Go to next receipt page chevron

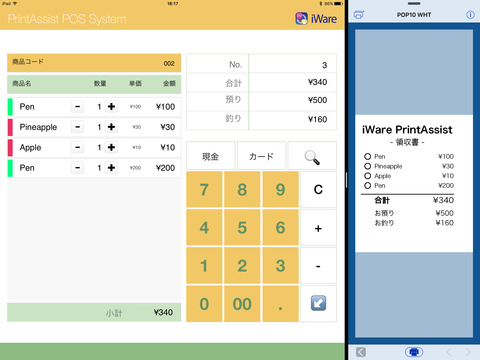[468, 352]
